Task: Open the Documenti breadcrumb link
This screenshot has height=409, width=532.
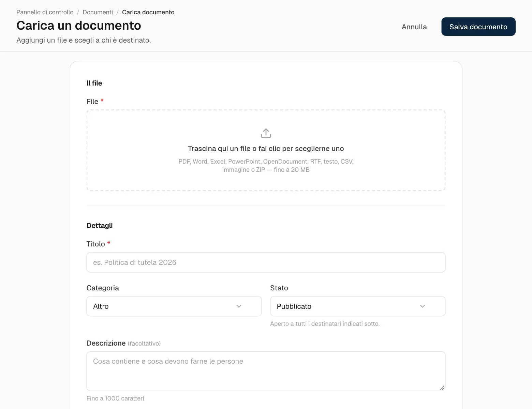Action: tap(98, 12)
